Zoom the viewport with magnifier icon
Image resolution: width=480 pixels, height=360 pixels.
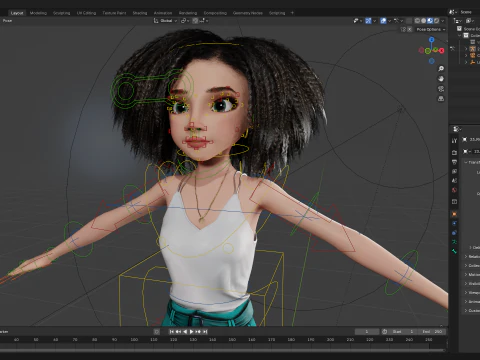[441, 69]
